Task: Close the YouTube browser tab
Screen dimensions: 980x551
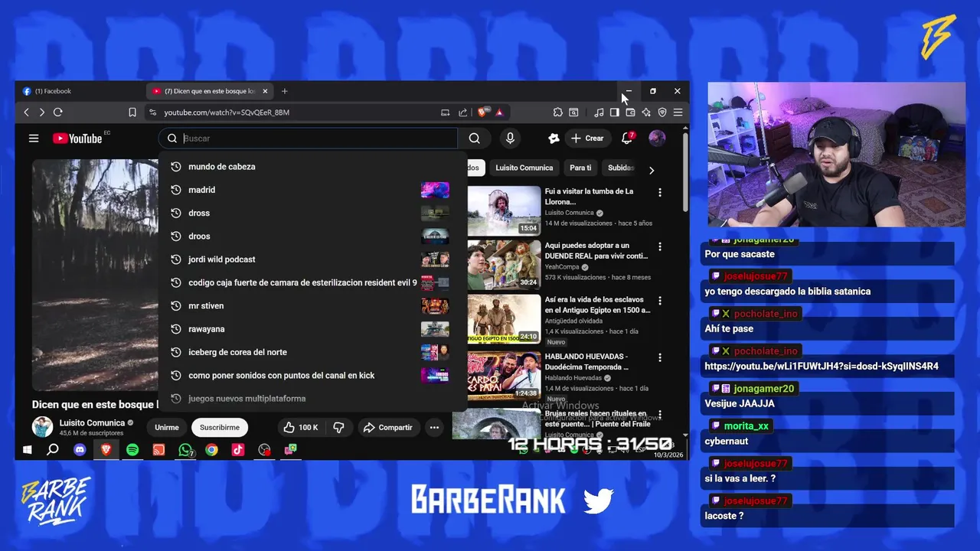Action: pos(266,91)
